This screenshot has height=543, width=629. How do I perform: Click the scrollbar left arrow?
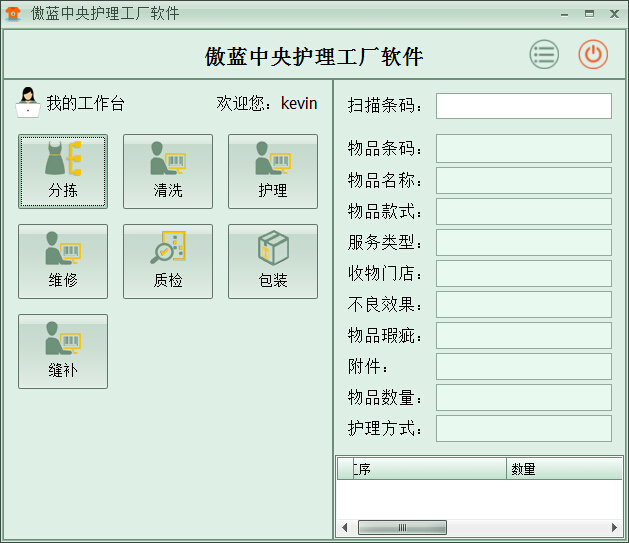[x=345, y=527]
